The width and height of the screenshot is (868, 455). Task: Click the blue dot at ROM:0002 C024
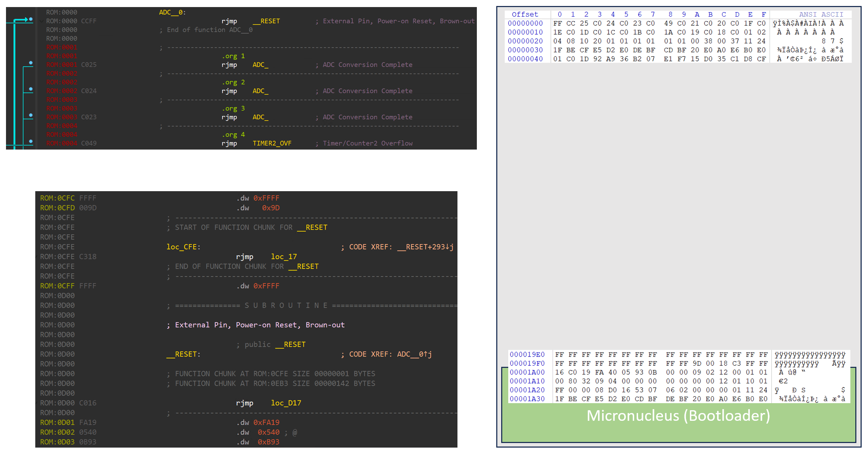coord(31,89)
